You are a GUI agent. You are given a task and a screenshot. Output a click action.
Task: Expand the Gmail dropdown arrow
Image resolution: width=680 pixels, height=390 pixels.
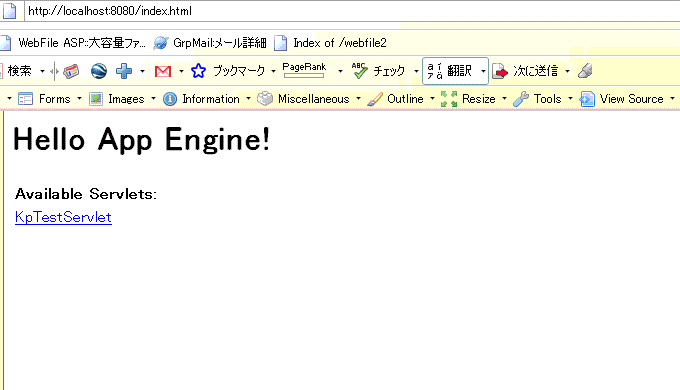pos(181,71)
